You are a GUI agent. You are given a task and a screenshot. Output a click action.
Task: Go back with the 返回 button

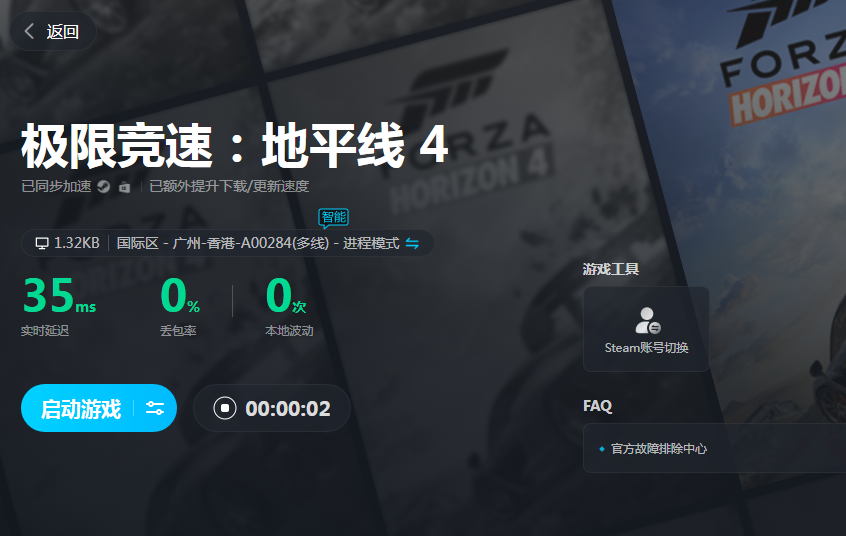53,31
